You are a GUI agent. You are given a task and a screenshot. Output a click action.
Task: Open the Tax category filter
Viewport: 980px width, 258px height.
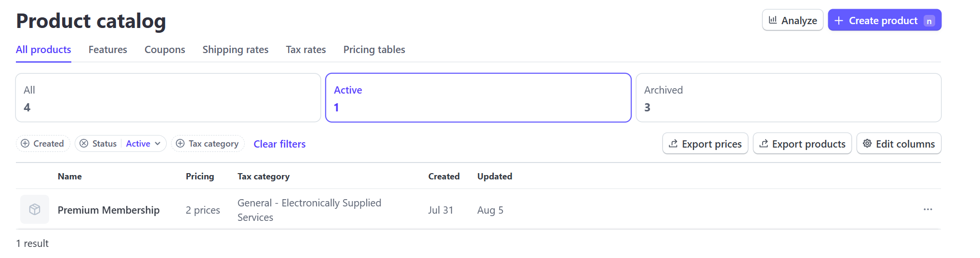click(208, 144)
